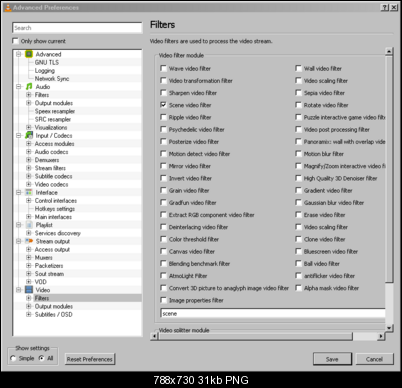The width and height of the screenshot is (402, 388).
Task: Click the Advanced category icon in tree
Action: [x=29, y=54]
